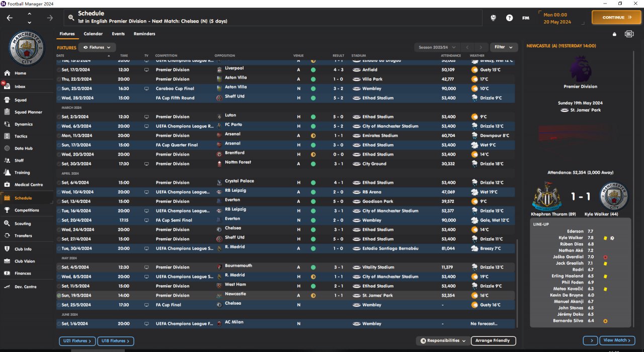The height and width of the screenshot is (352, 644).
Task: Click View Match button
Action: pos(617,340)
